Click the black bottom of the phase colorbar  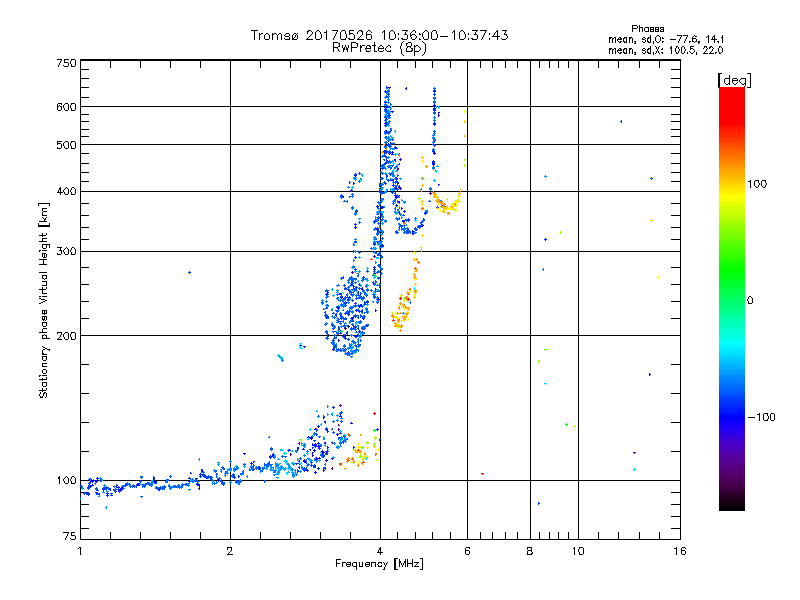(732, 503)
